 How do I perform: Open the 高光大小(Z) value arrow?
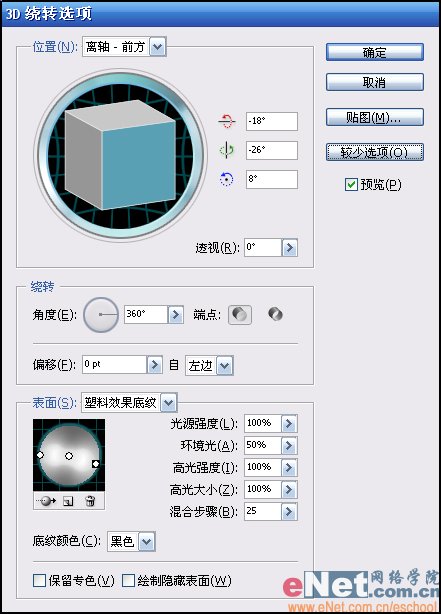pyautogui.click(x=289, y=489)
